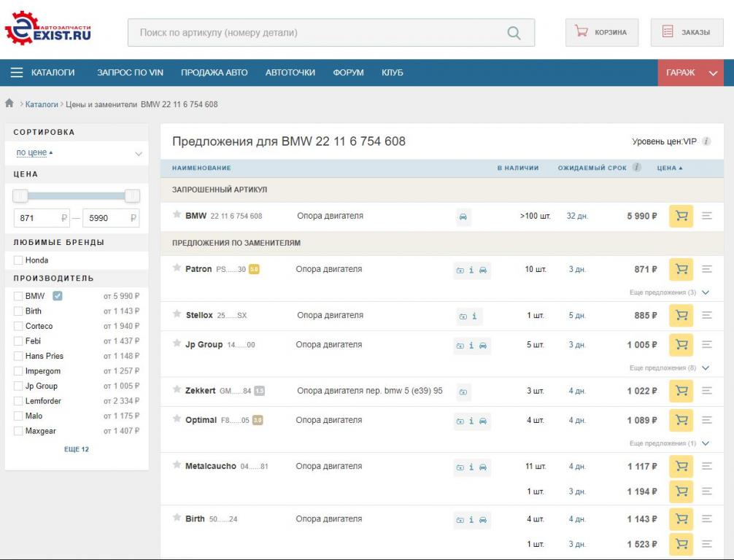Add Patron part to cart
This screenshot has width=734, height=560.
click(681, 270)
